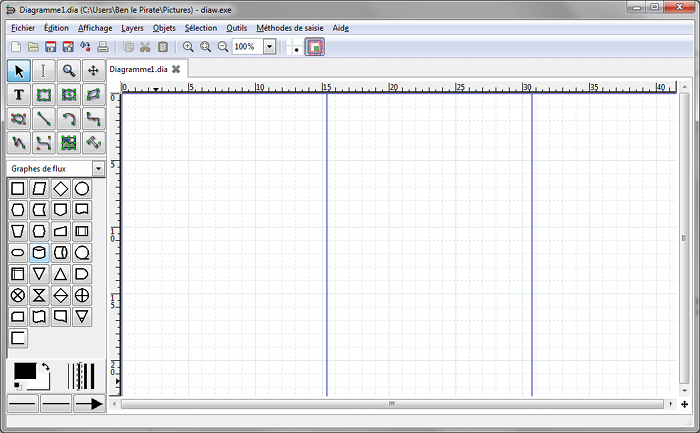Select the Line drawing tool

(x=43, y=119)
